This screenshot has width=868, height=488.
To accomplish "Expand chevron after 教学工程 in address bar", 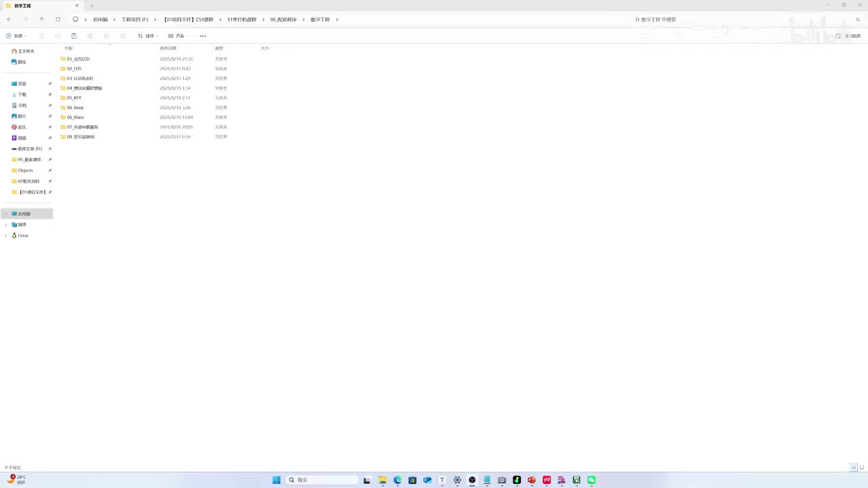I will pyautogui.click(x=337, y=20).
